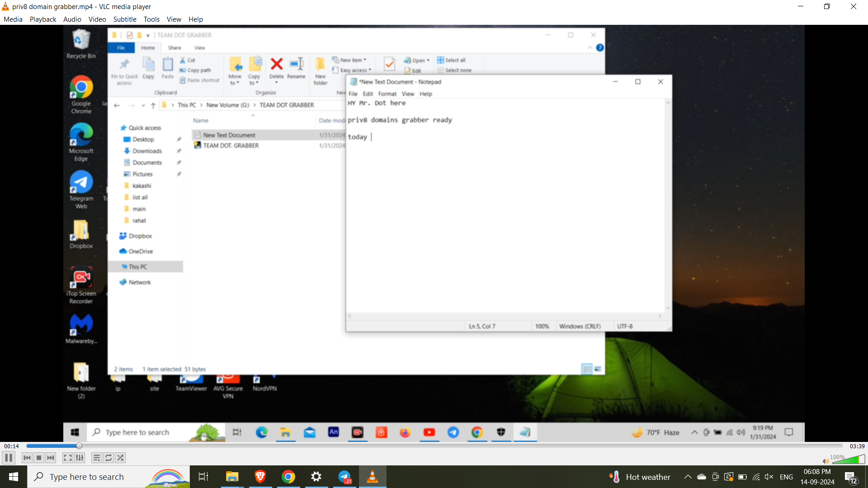The image size is (868, 488).
Task: Click New folder (2) desktop icon
Action: pyautogui.click(x=81, y=380)
